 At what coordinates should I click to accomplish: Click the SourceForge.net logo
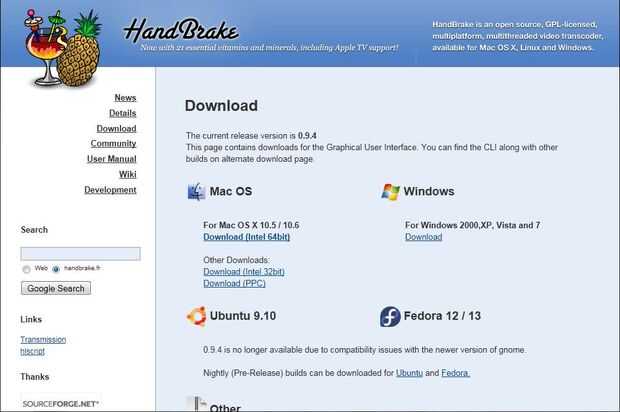click(60, 404)
